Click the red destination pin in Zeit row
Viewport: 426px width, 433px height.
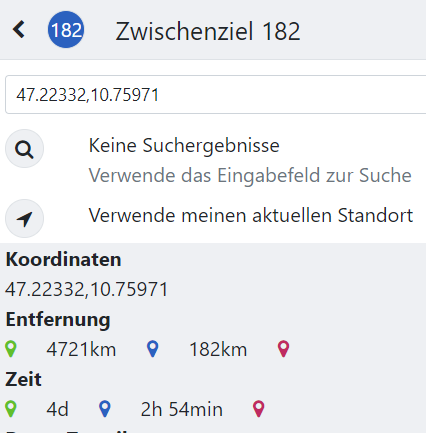(259, 409)
